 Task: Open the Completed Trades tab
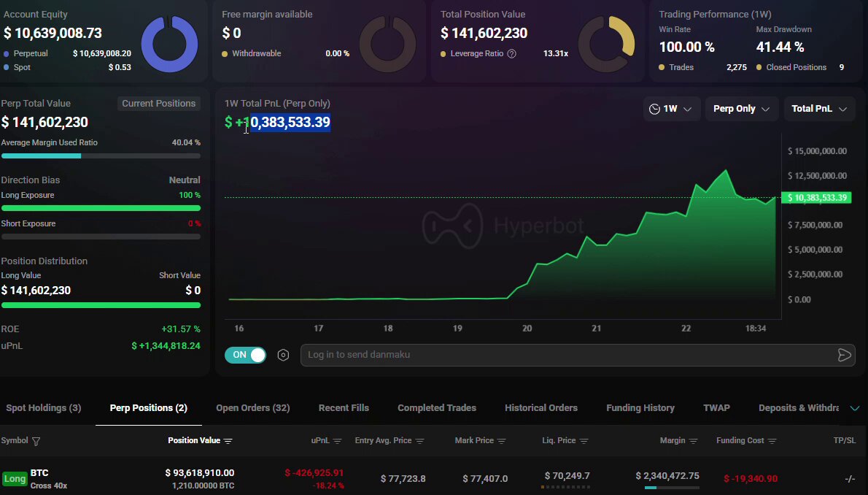click(437, 408)
